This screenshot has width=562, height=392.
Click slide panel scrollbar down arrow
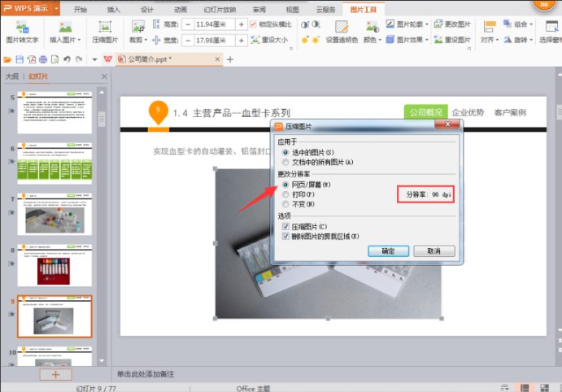coord(102,361)
